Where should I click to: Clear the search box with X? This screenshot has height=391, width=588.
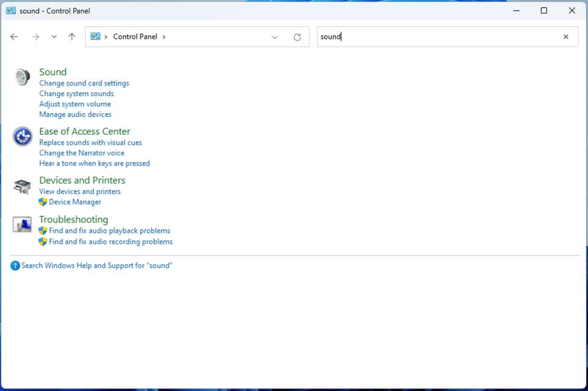566,37
